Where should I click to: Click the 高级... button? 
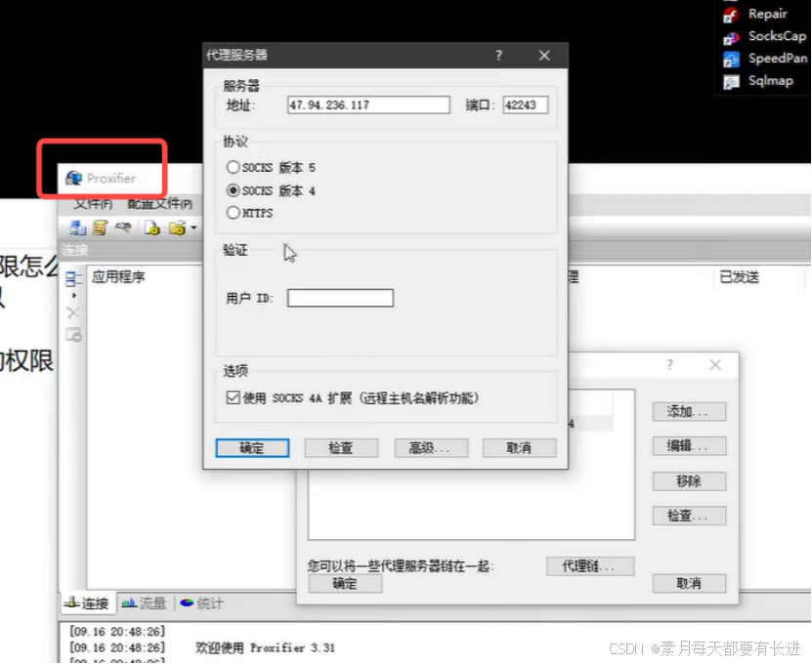(431, 447)
